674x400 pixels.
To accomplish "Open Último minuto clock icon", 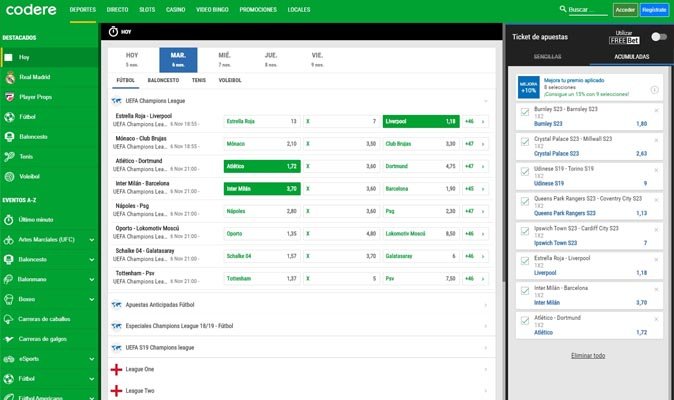I will coord(9,219).
